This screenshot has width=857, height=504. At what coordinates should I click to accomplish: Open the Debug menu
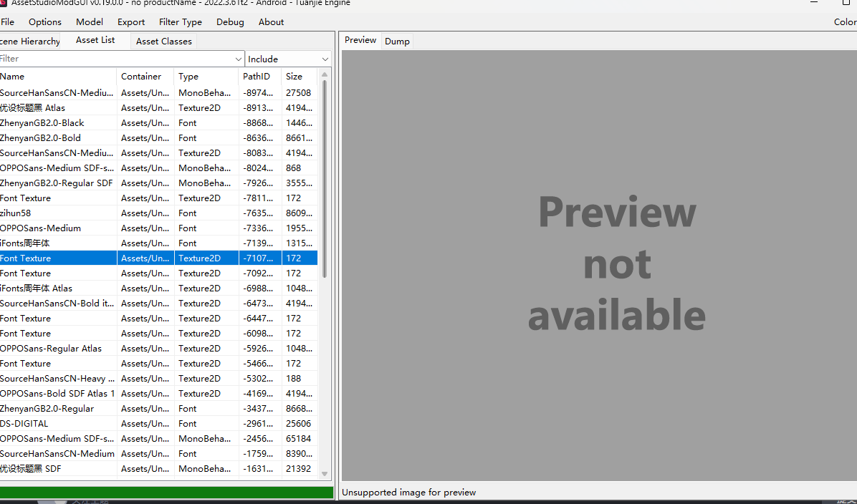(x=230, y=22)
